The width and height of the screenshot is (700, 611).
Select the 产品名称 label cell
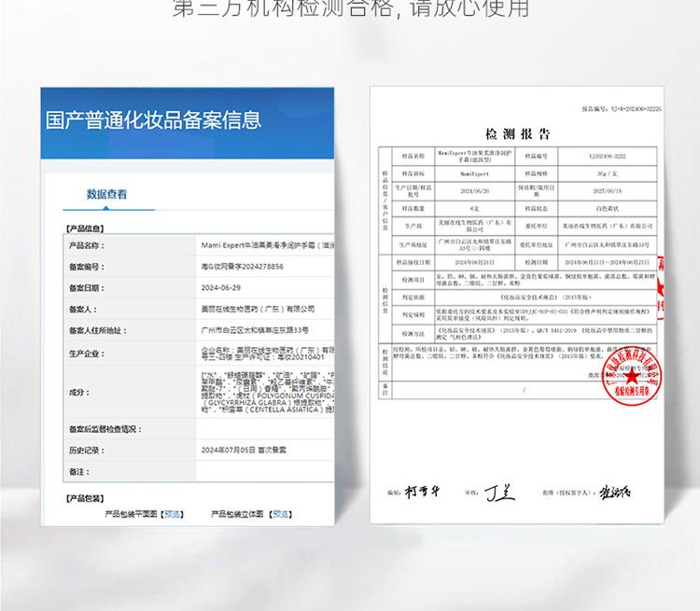point(130,245)
